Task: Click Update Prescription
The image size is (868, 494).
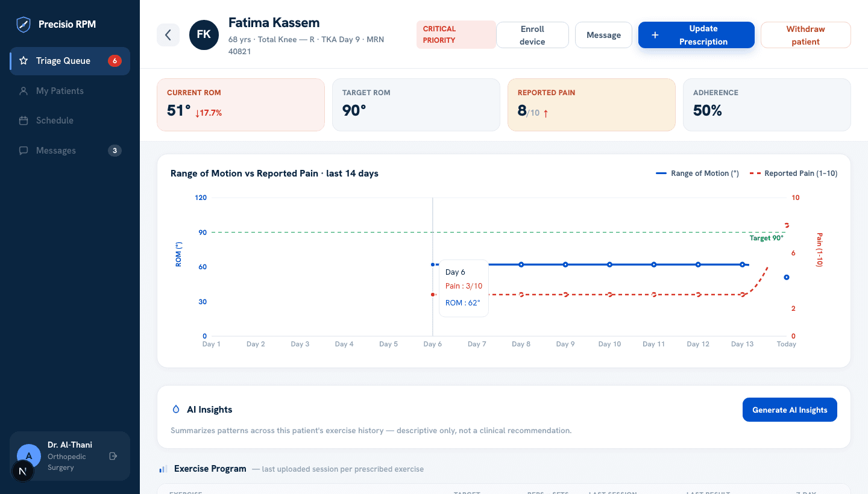Action: (x=696, y=35)
